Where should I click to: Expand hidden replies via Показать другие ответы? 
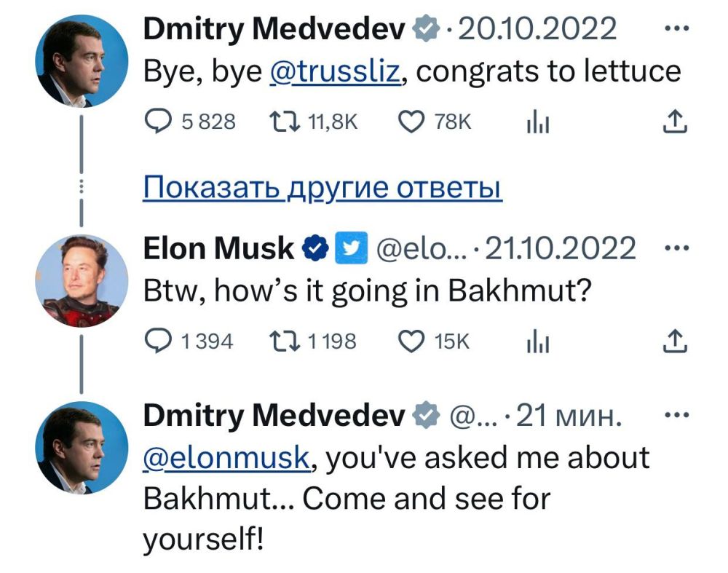click(320, 187)
